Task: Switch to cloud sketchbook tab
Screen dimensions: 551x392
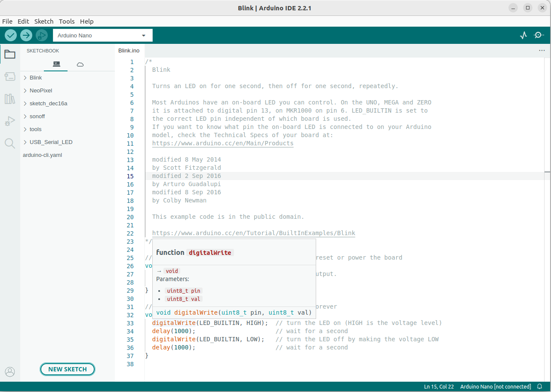Action: (80, 64)
